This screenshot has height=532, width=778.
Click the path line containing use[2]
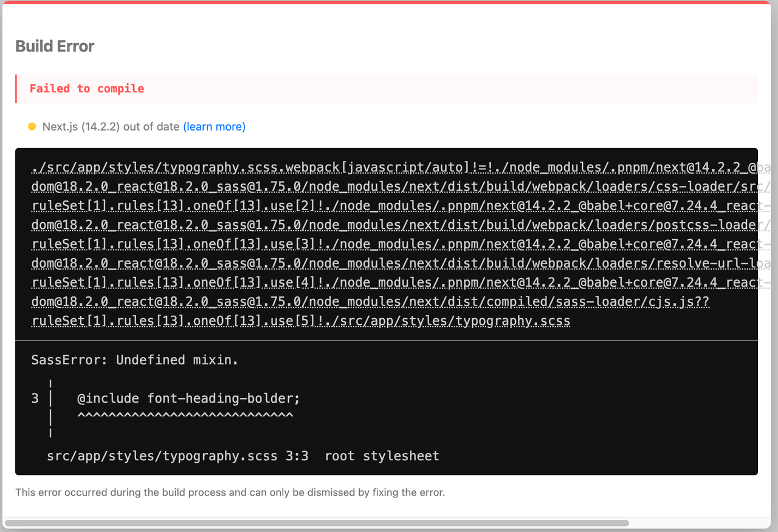pos(389,206)
